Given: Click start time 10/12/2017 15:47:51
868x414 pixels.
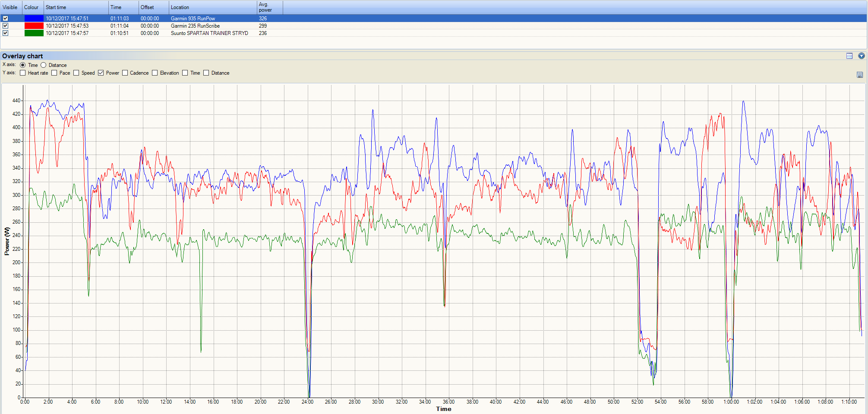Looking at the screenshot, I should click(67, 19).
